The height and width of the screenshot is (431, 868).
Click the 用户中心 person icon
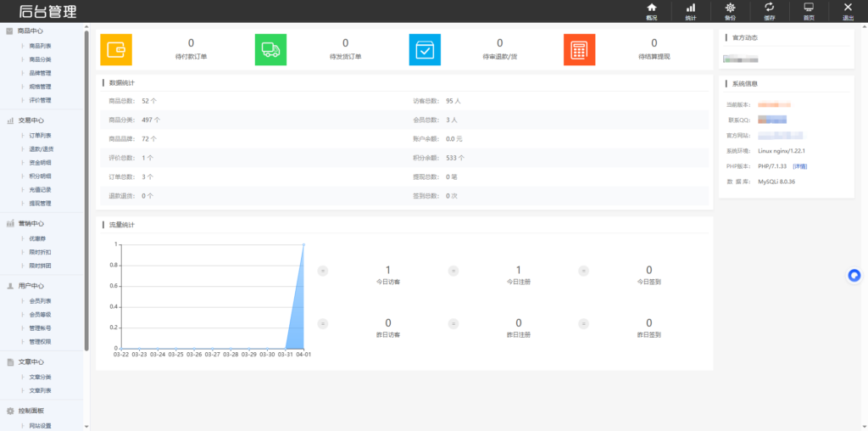pyautogui.click(x=10, y=286)
